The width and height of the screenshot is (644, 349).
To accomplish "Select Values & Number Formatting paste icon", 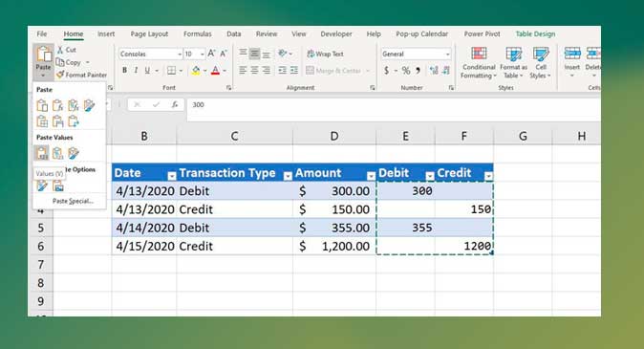I will click(x=57, y=153).
